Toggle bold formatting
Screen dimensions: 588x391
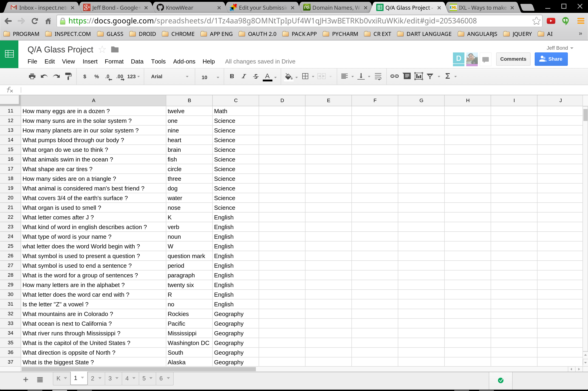(232, 76)
